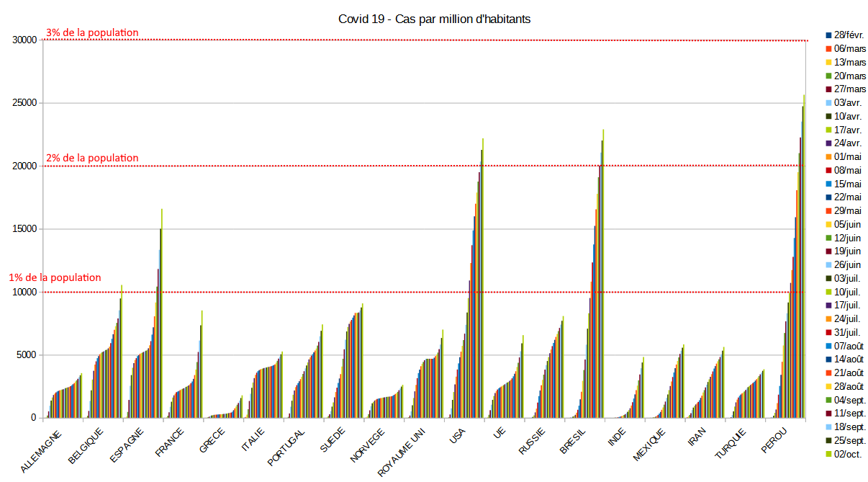
Task: Select the '2% de la population' label
Action: coord(92,158)
